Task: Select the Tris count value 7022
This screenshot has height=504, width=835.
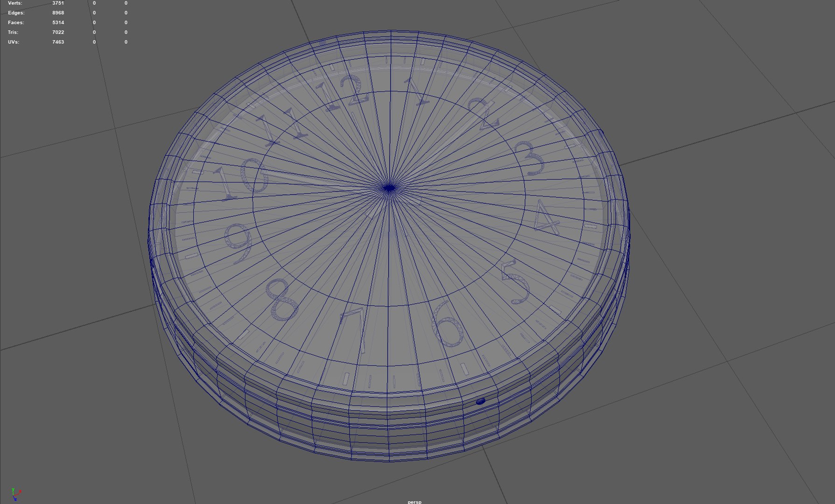Action: tap(58, 32)
